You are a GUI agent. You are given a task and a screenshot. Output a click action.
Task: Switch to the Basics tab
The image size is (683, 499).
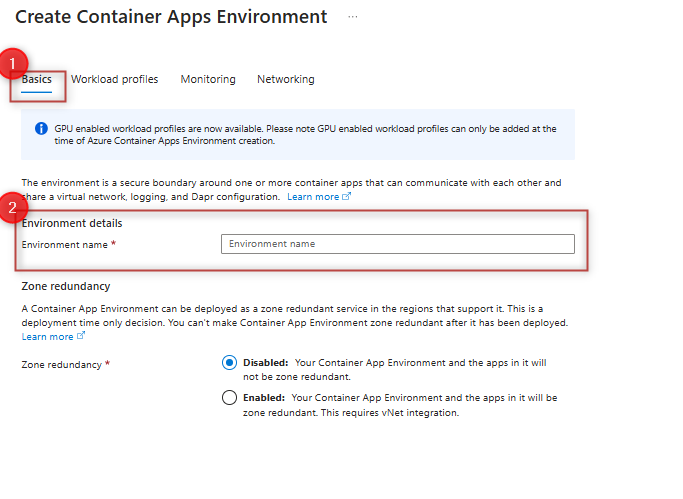37,79
